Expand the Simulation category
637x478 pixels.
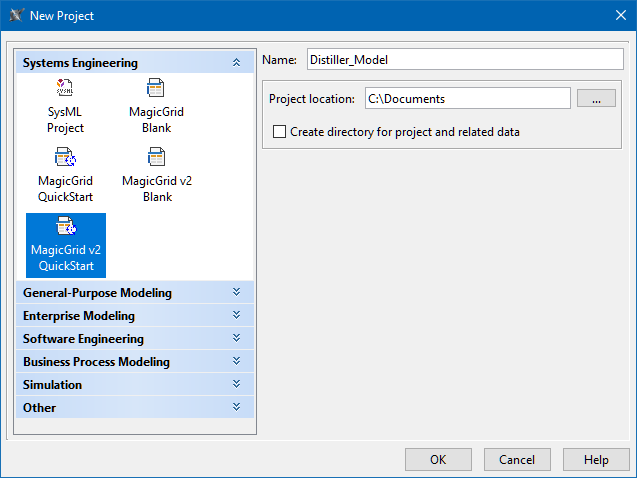point(236,385)
